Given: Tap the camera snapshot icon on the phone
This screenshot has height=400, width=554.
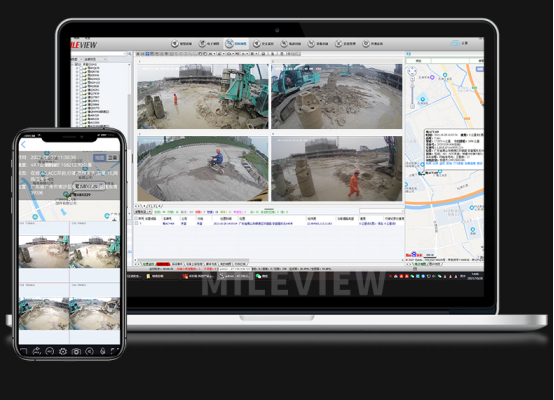Looking at the screenshot, I should pyautogui.click(x=76, y=351).
